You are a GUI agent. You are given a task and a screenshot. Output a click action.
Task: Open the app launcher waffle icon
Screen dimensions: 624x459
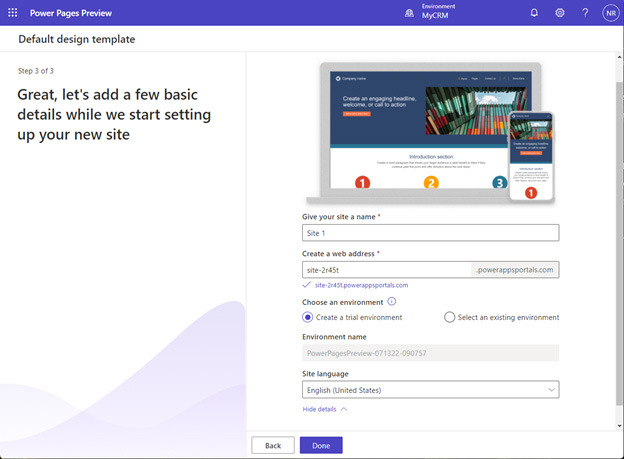[13, 13]
